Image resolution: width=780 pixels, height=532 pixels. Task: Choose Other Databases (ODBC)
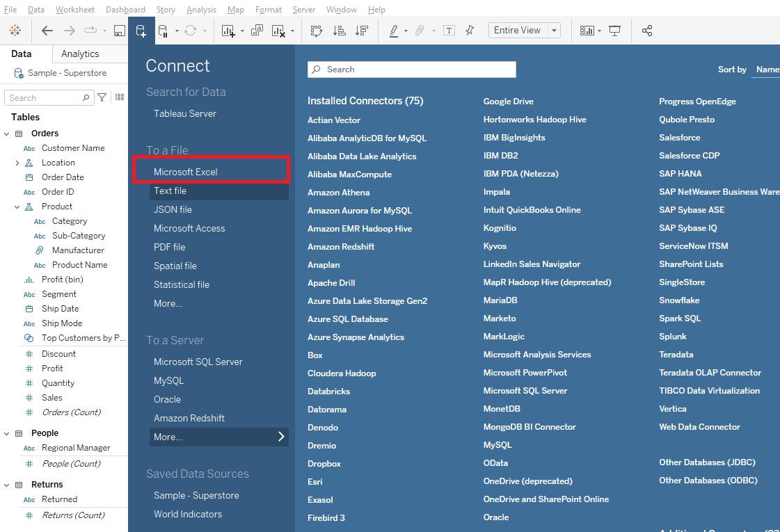(x=708, y=481)
